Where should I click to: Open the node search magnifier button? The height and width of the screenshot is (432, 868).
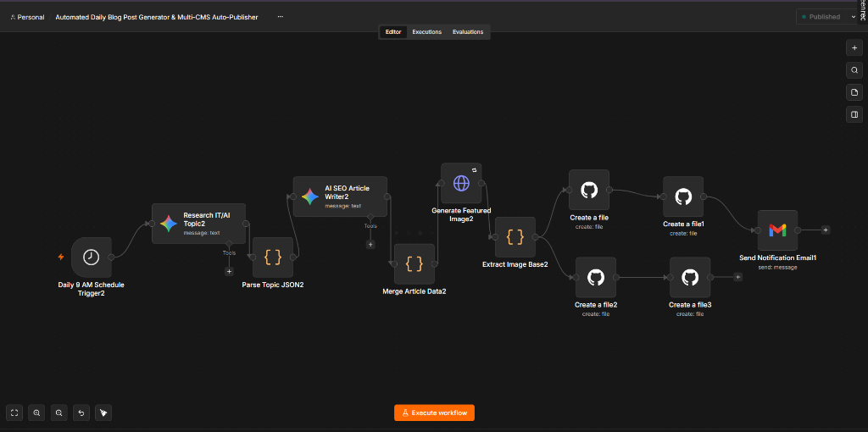click(854, 70)
